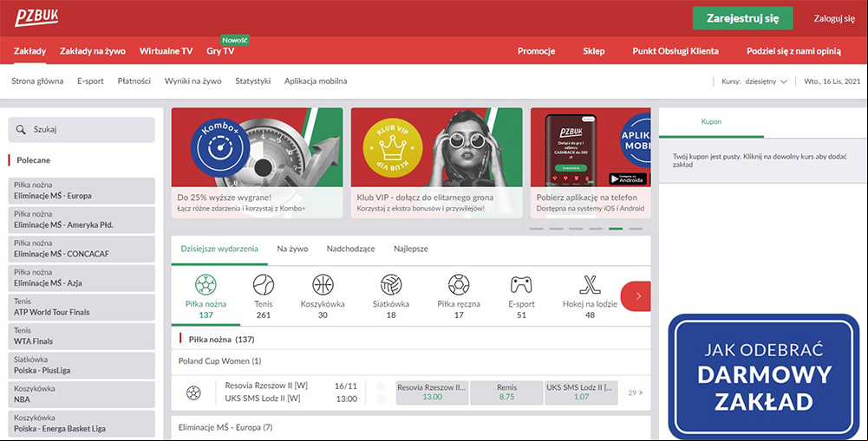The height and width of the screenshot is (441, 868).
Task: Select the Tenis ball icon
Action: tap(264, 285)
